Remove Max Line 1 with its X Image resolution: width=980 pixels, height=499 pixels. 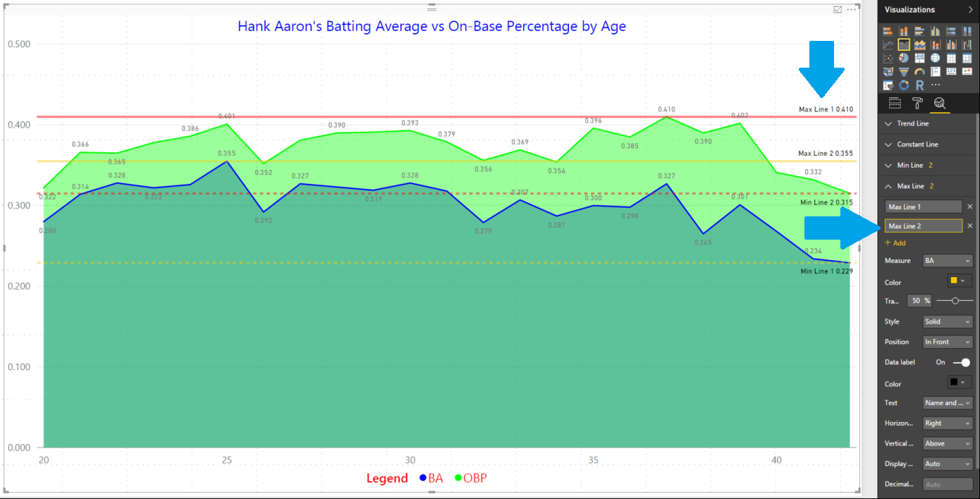click(x=969, y=207)
